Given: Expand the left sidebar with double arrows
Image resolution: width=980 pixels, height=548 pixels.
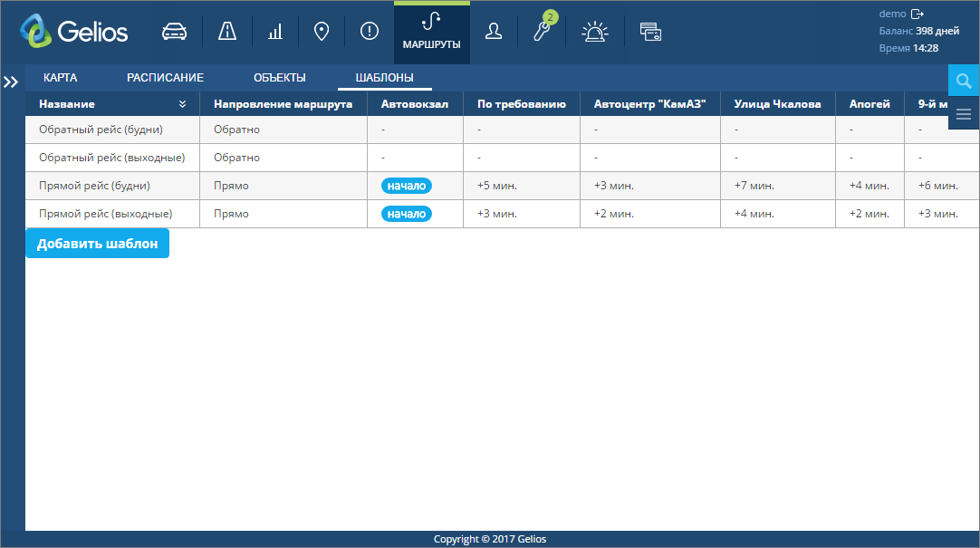Looking at the screenshot, I should (x=11, y=82).
